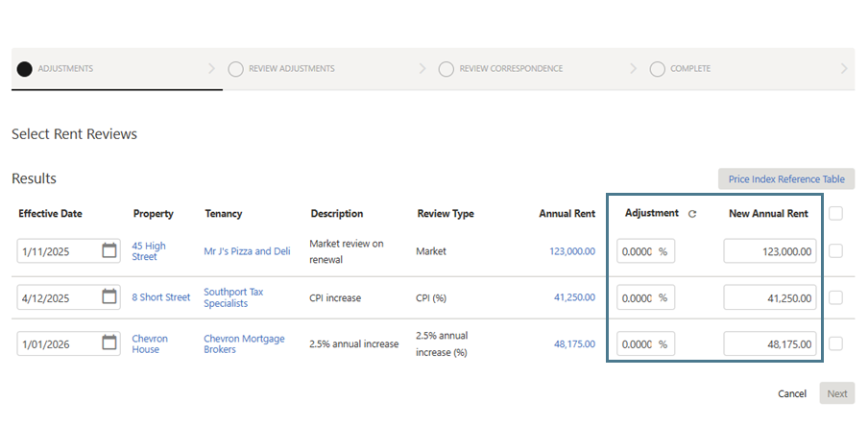The height and width of the screenshot is (448, 868).
Task: Toggle the select-all checkbox in header
Action: click(835, 213)
